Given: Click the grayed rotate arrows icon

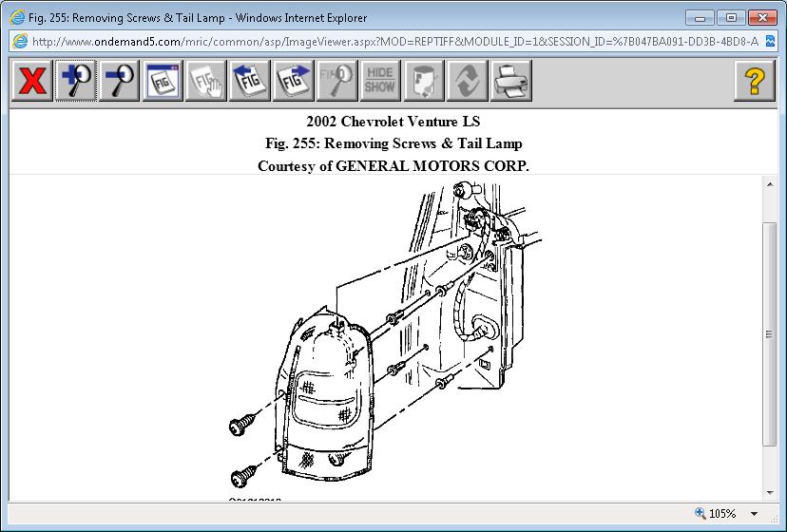Looking at the screenshot, I should (x=468, y=81).
